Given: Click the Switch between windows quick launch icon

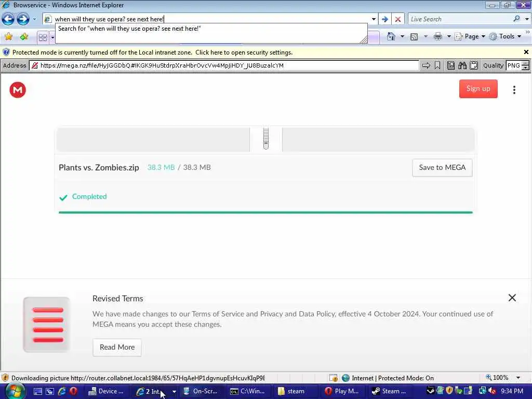Looking at the screenshot, I should click(50, 391).
